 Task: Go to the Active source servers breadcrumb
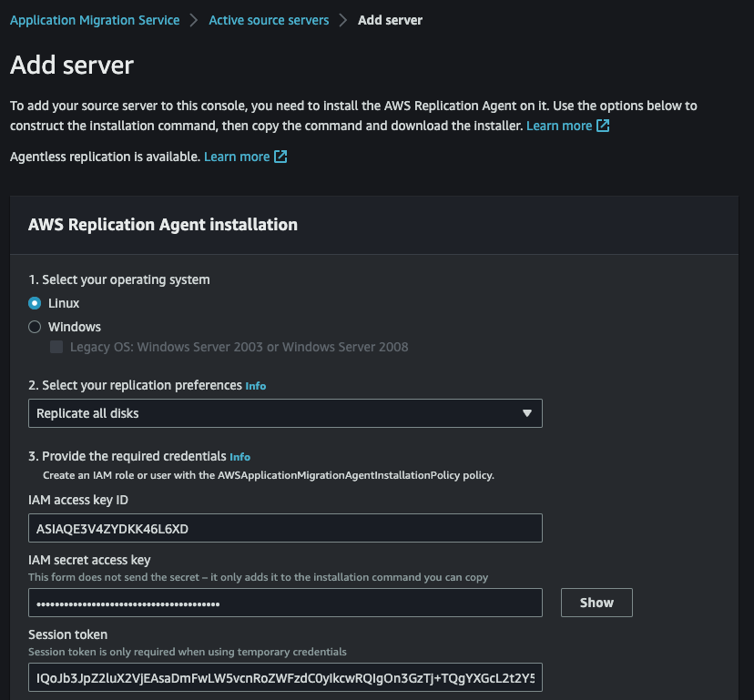pos(269,20)
